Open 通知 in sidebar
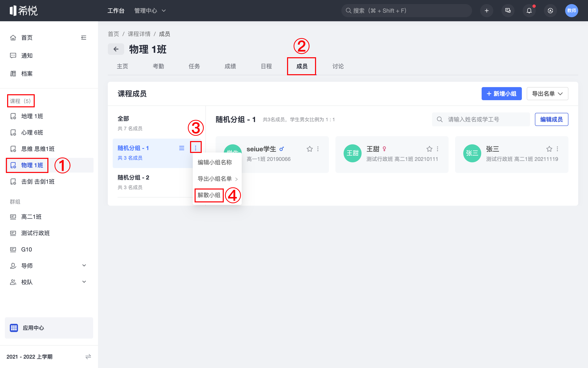This screenshot has width=588, height=368. [x=27, y=55]
